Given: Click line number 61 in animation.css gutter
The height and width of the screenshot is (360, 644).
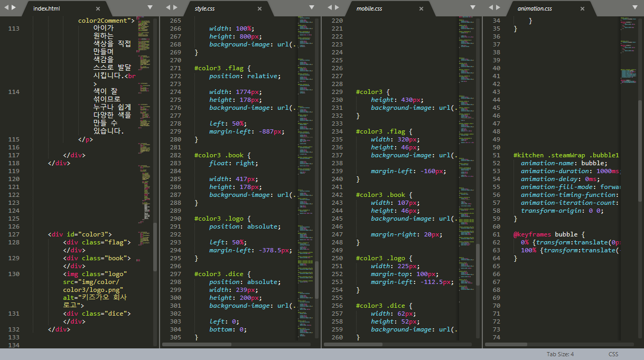Looking at the screenshot, I should 496,234.
